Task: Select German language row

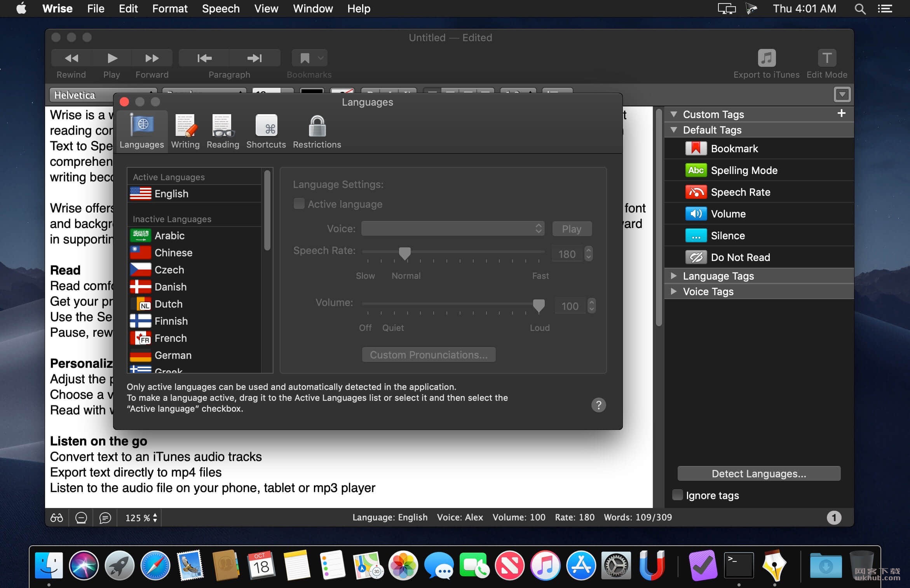Action: click(x=195, y=355)
